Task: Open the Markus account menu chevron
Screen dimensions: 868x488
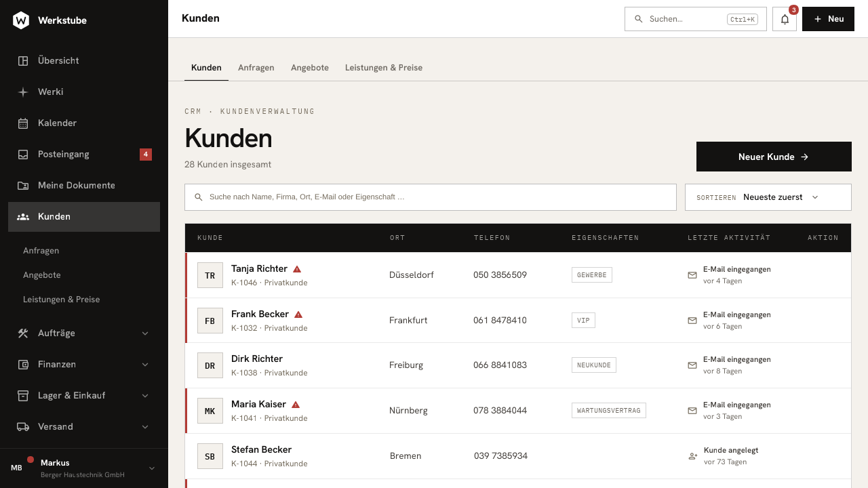Action: [x=152, y=468]
